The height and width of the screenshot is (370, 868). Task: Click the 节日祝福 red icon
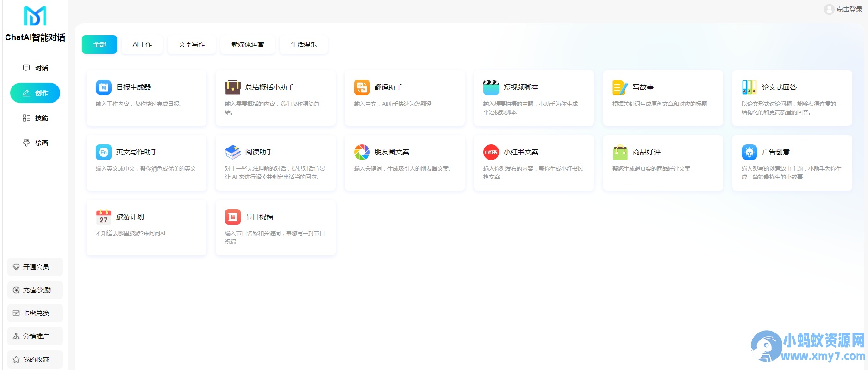pos(232,216)
